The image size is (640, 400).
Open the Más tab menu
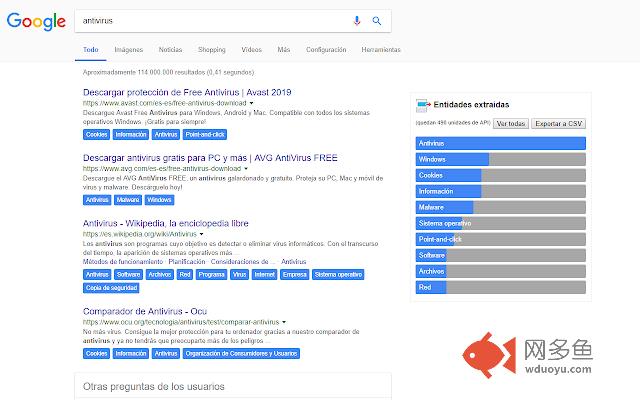[283, 49]
